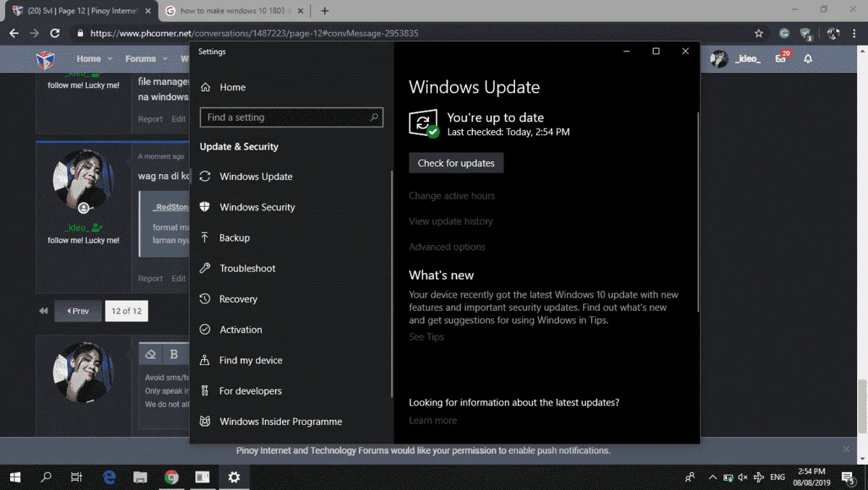
Task: Click Prev page button in forum
Action: [x=78, y=311]
